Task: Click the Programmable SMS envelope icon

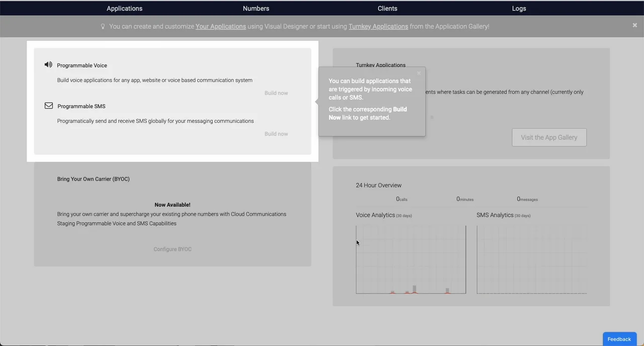Action: click(49, 106)
